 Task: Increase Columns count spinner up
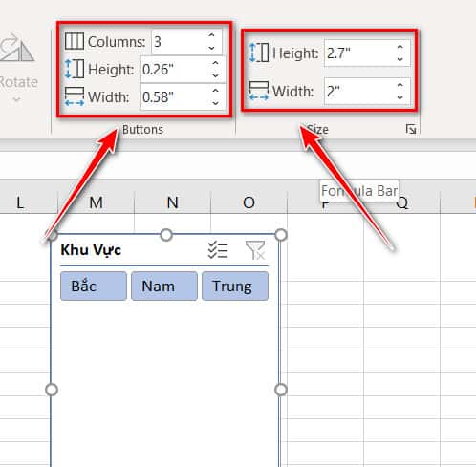coord(211,35)
